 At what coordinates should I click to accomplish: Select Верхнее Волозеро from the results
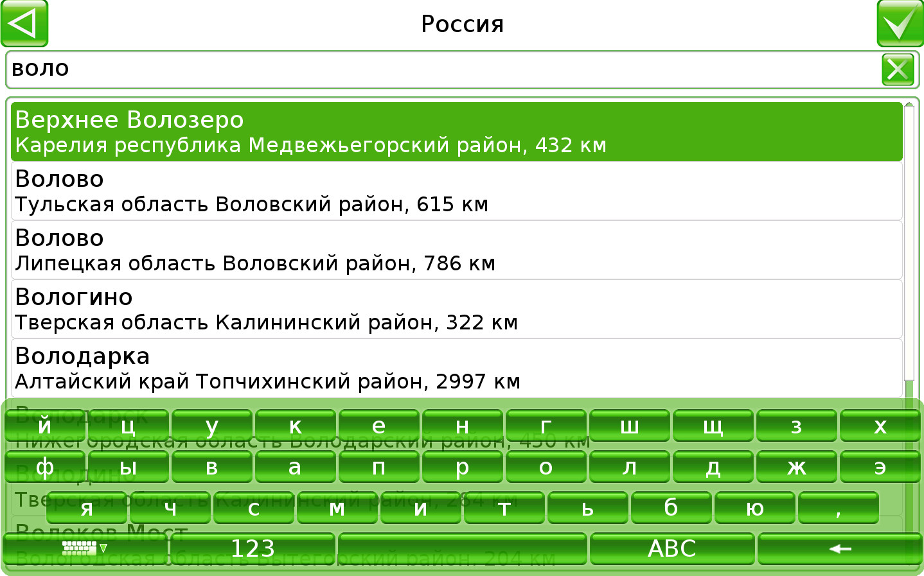coord(456,132)
